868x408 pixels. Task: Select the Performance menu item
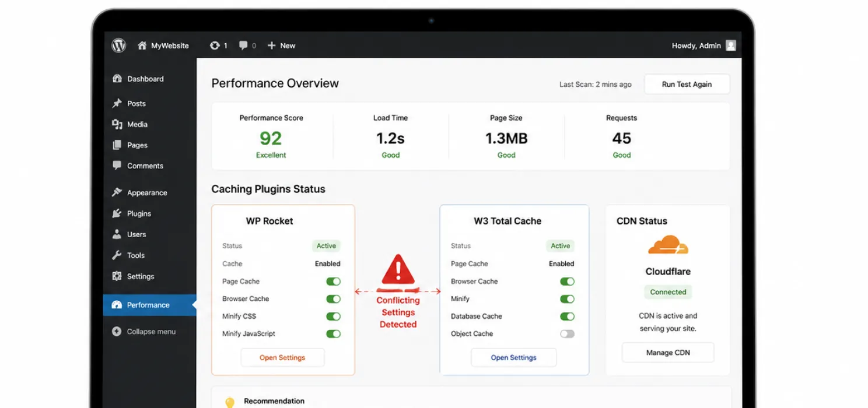click(150, 305)
